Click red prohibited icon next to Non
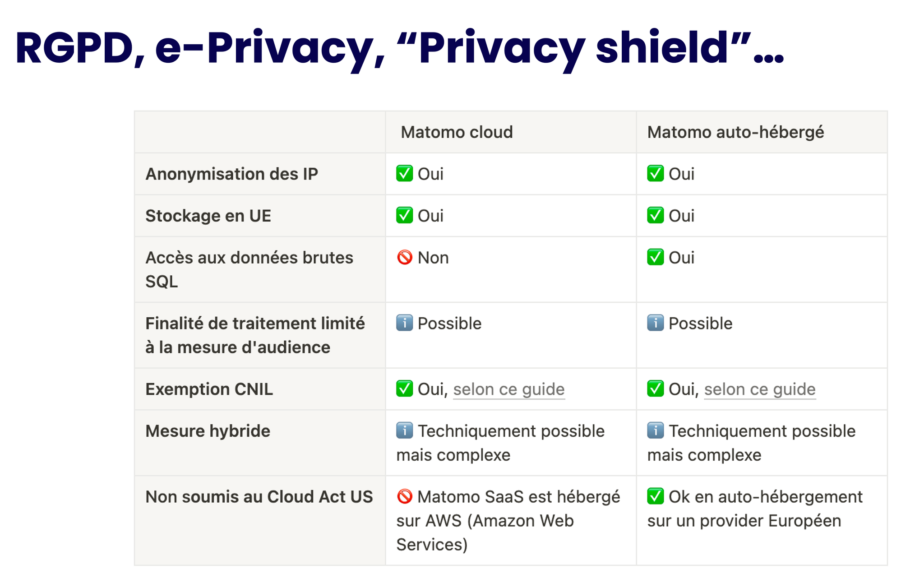Viewport: 924px width, 574px height. point(404,257)
